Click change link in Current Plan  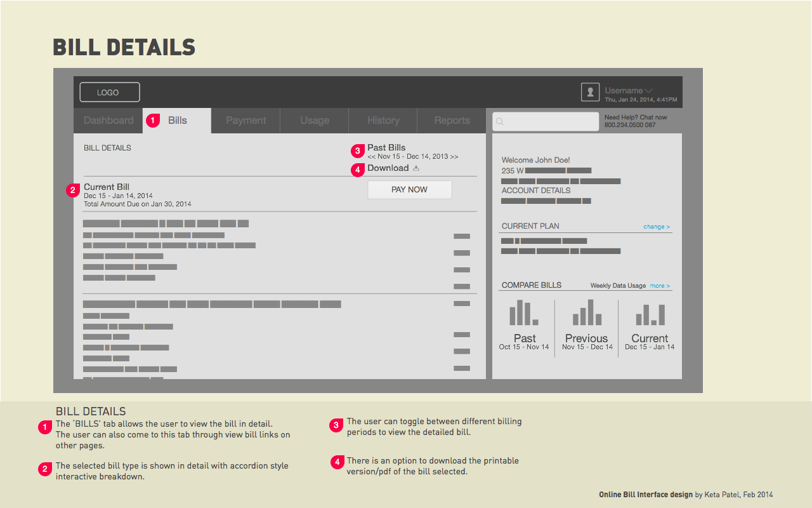point(657,227)
